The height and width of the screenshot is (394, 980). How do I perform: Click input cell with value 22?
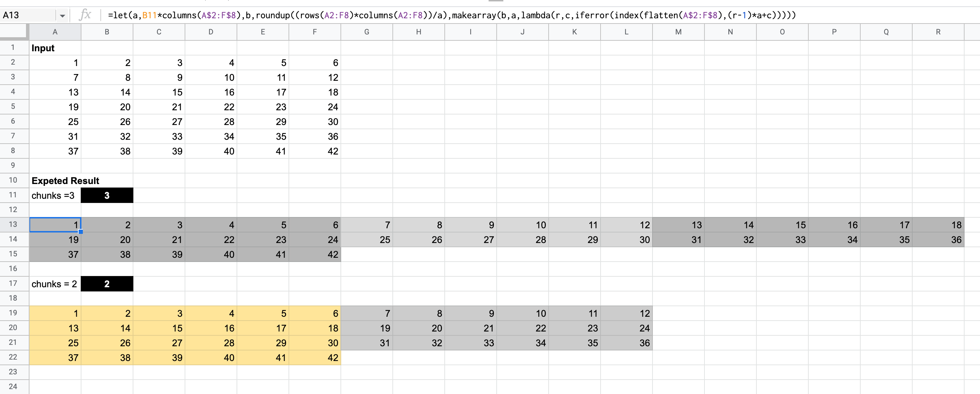(211, 107)
